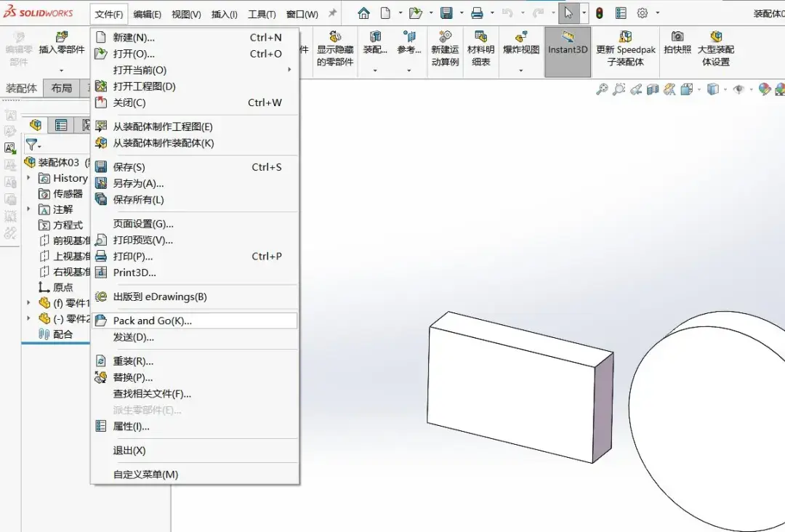The width and height of the screenshot is (785, 532).
Task: Open the 窗口(W) menu
Action: pos(302,14)
